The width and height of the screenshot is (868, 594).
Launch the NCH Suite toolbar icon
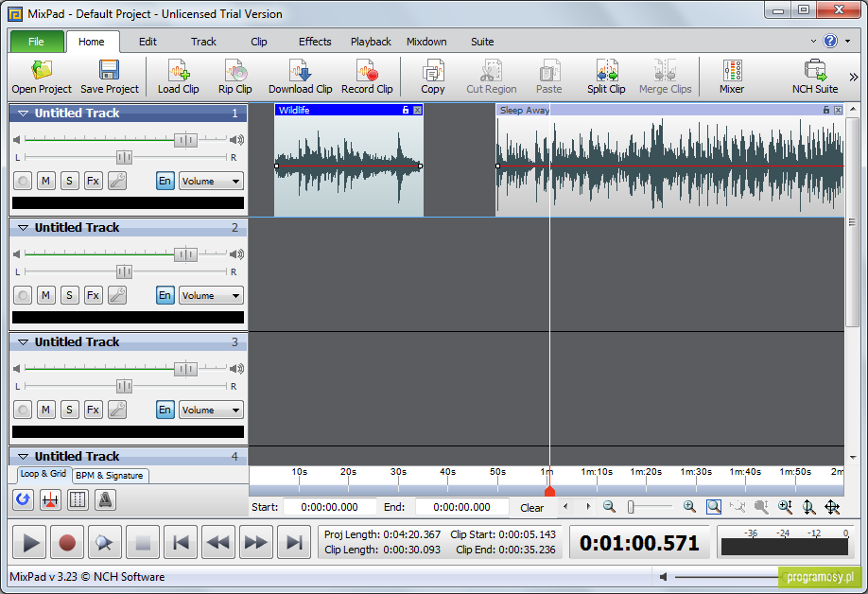[x=815, y=77]
